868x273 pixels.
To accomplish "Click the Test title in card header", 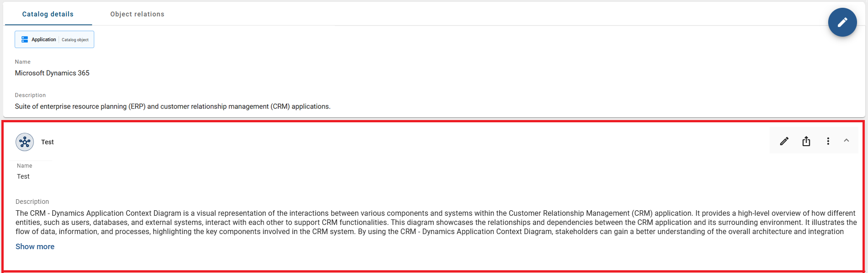I will (48, 142).
